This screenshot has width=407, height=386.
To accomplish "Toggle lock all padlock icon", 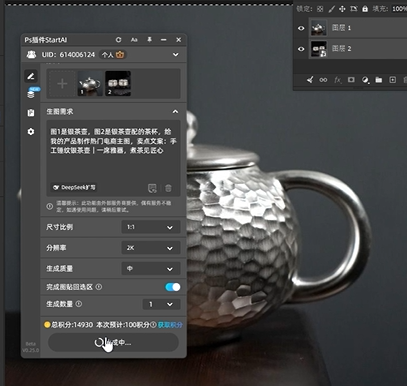I will (365, 9).
